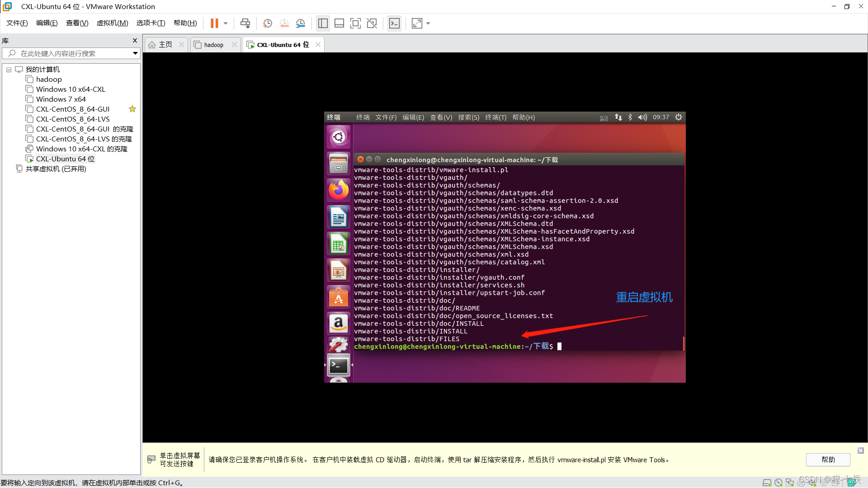Open Files manager in Ubuntu launcher
Viewport: 868px width, 488px height.
pyautogui.click(x=339, y=164)
